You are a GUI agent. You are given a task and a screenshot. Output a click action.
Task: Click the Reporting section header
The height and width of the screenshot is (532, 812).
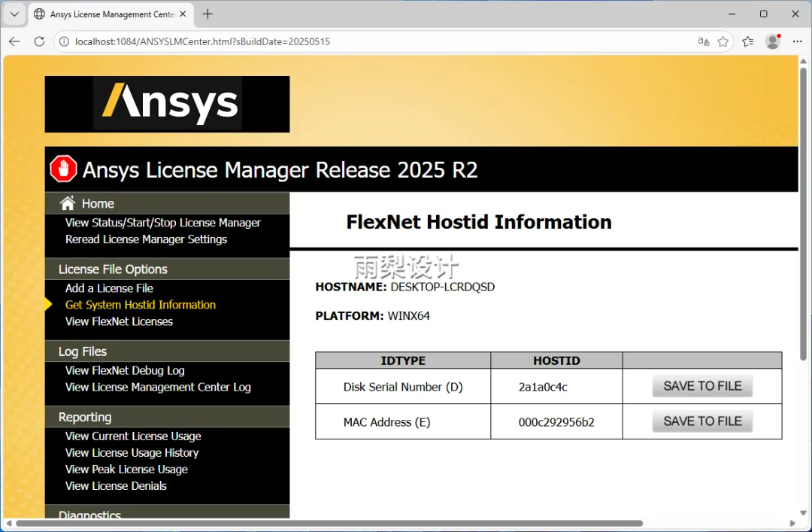[x=167, y=417]
